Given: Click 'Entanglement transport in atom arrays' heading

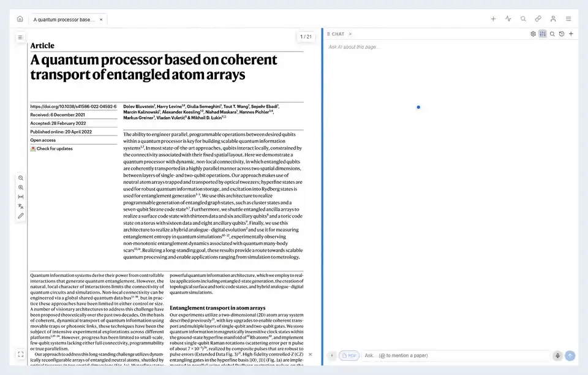Looking at the screenshot, I should coord(217,308).
